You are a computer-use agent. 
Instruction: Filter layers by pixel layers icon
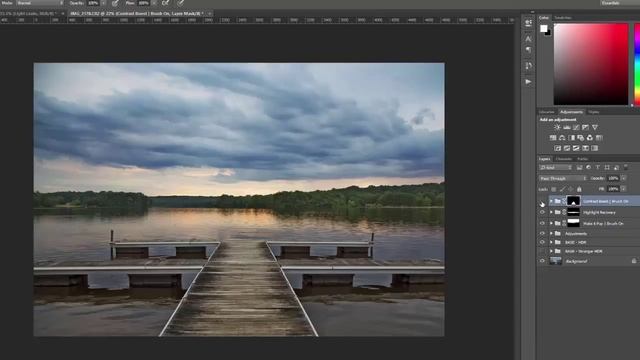tap(579, 167)
